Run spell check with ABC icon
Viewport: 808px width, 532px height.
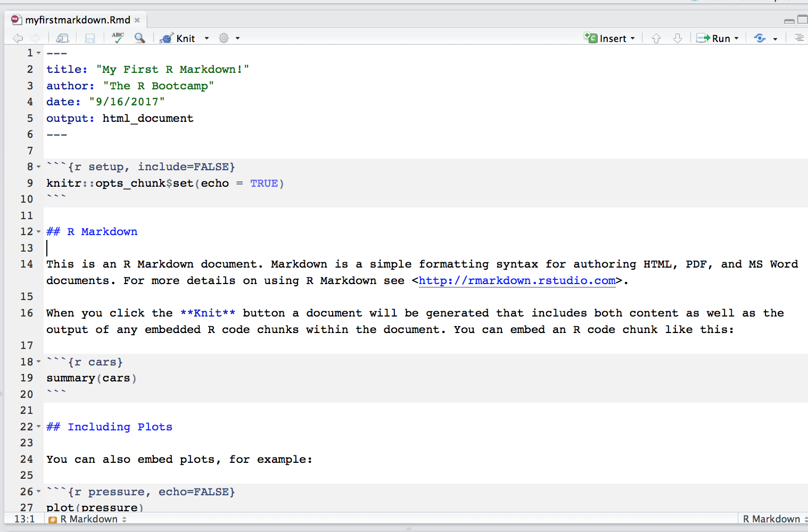[118, 38]
